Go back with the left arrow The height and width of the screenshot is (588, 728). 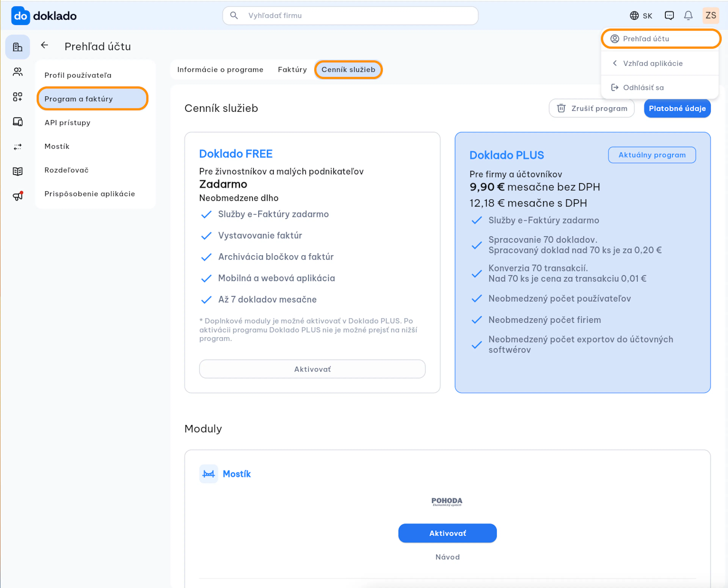[x=44, y=45]
